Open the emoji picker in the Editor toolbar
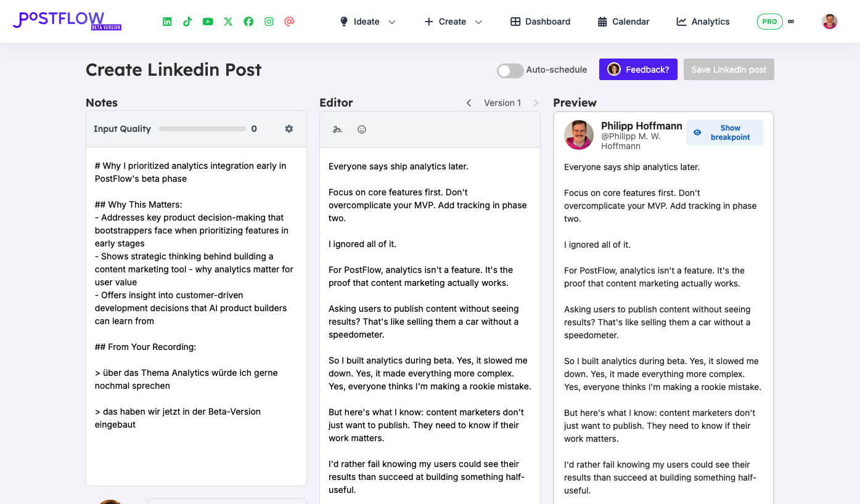This screenshot has width=860, height=504. [362, 129]
